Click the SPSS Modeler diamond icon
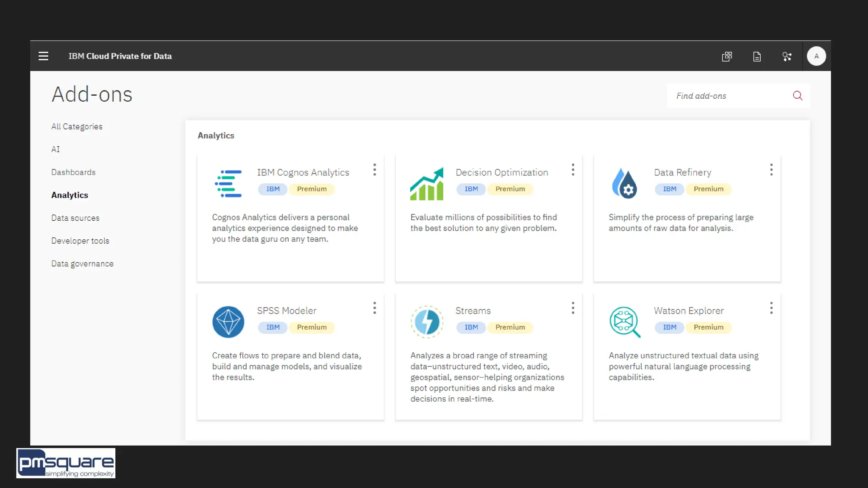 pyautogui.click(x=228, y=322)
